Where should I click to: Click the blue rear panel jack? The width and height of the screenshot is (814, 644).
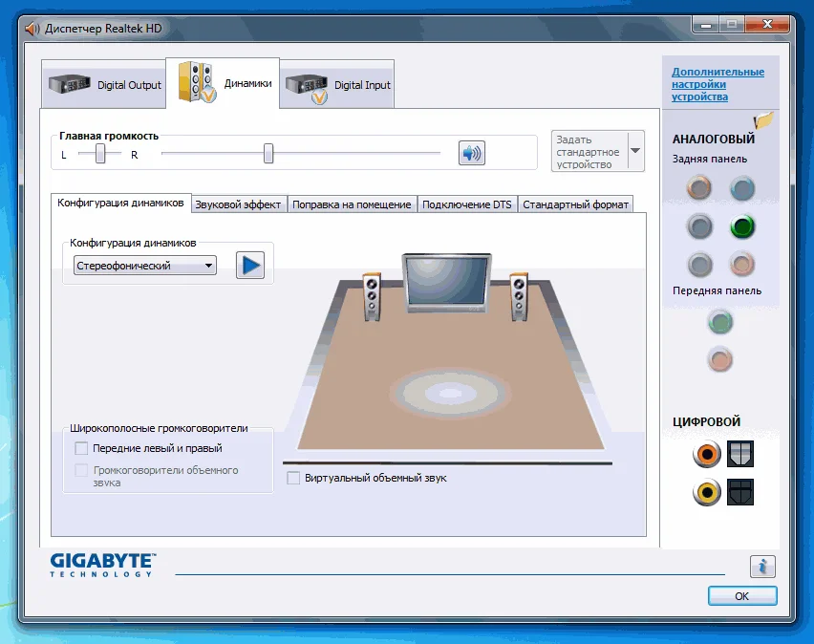click(742, 188)
